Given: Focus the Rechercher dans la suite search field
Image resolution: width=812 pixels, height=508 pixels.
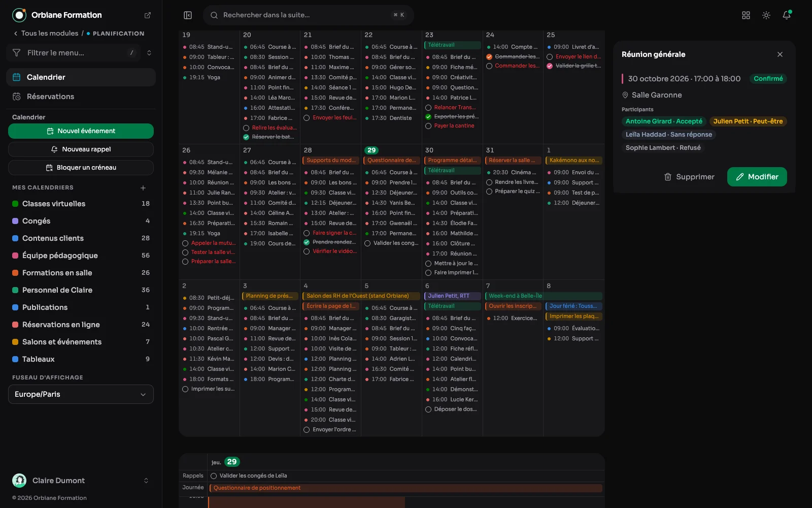Looking at the screenshot, I should (309, 15).
